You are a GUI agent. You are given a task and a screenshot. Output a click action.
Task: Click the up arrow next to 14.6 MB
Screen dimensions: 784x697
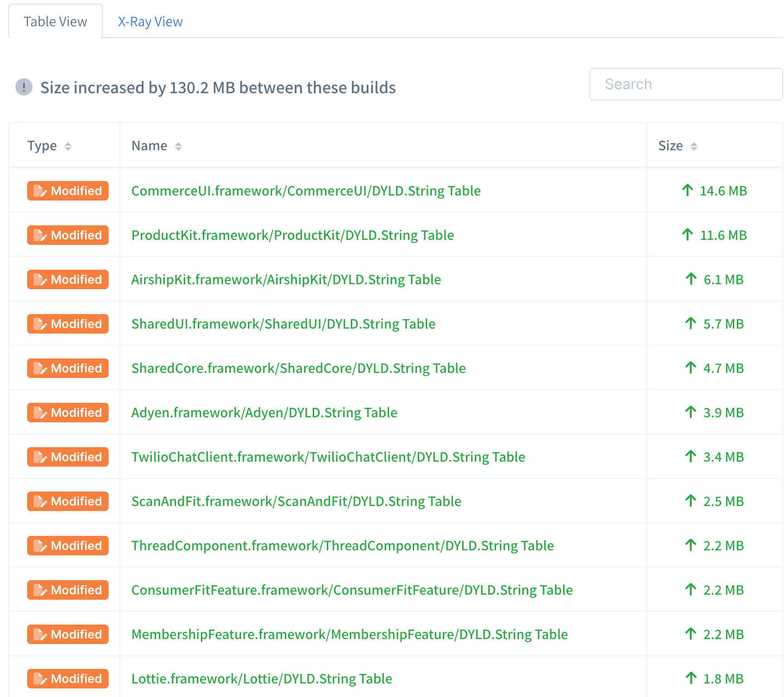[x=687, y=191]
